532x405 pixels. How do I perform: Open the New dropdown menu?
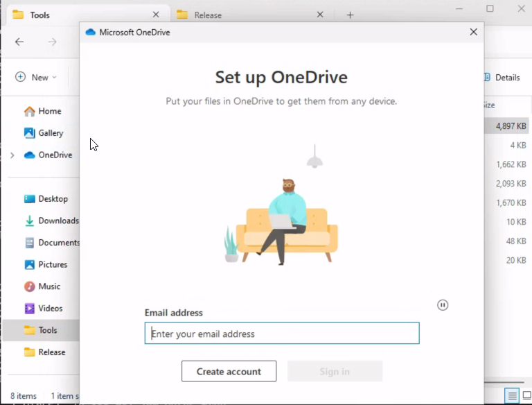pyautogui.click(x=36, y=78)
